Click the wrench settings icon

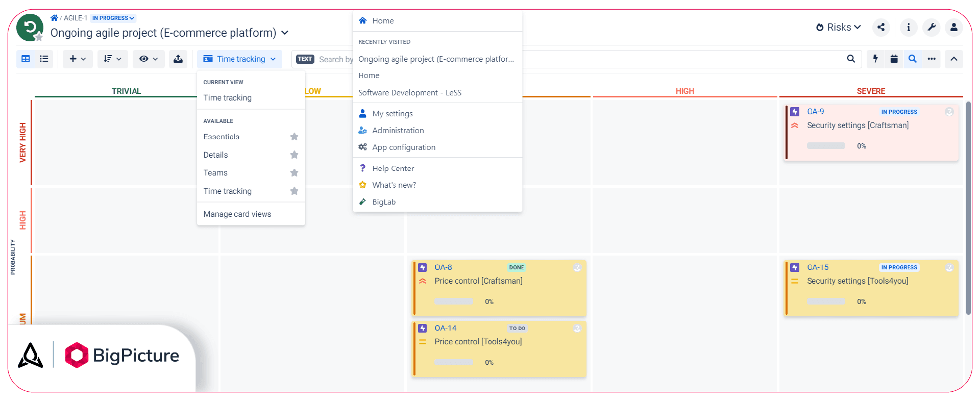click(932, 28)
